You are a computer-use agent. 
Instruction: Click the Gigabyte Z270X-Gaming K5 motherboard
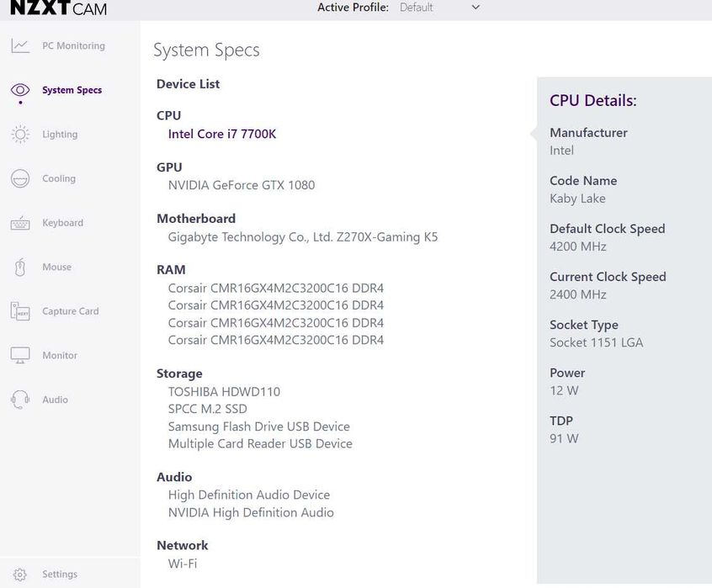[x=303, y=237]
